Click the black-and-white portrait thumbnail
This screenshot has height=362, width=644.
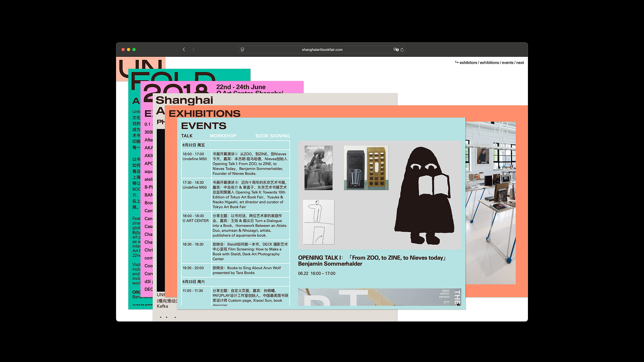point(318,168)
